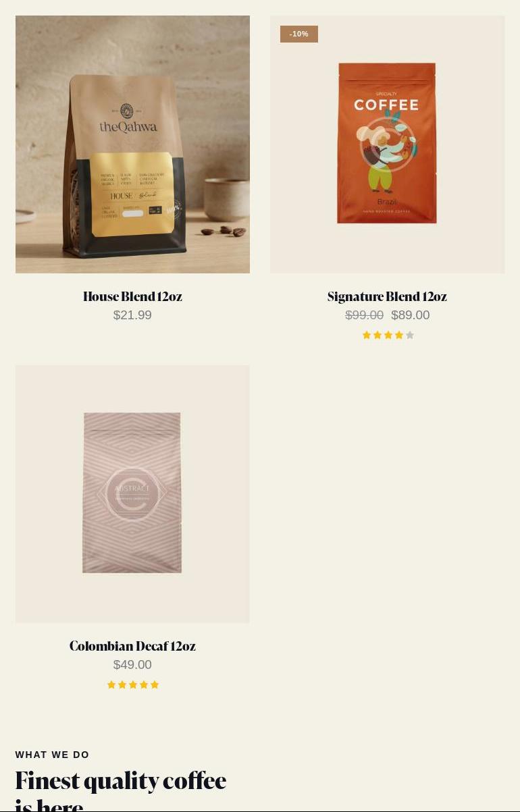
Task: Click the ceramic cup beside the House Blend bag
Action: 226,199
